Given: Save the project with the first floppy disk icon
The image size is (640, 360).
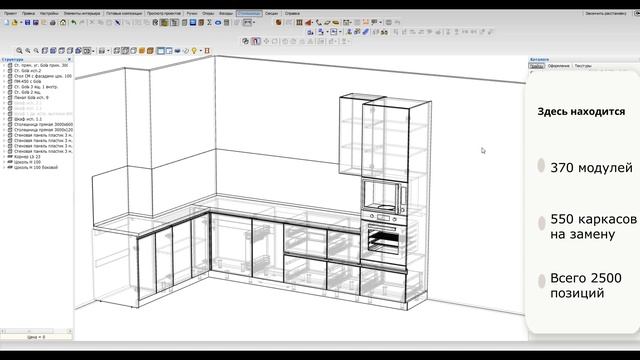Looking at the screenshot, I should [27, 22].
